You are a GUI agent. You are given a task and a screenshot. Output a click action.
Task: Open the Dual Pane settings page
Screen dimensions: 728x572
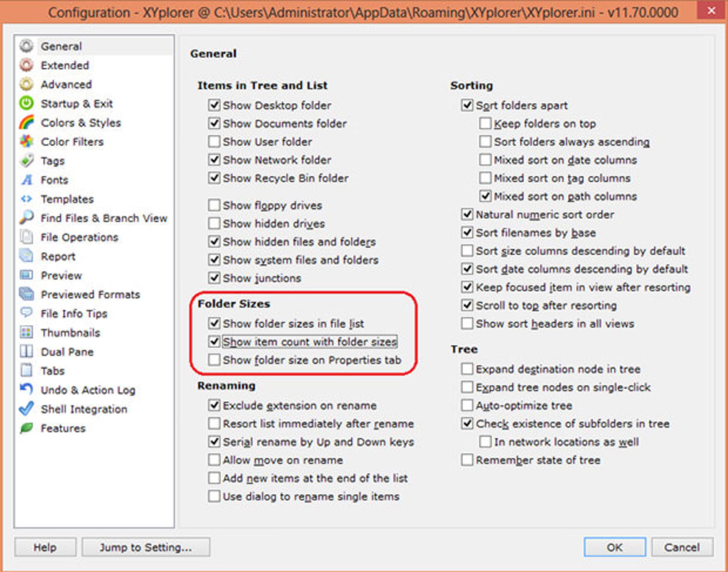pos(67,352)
